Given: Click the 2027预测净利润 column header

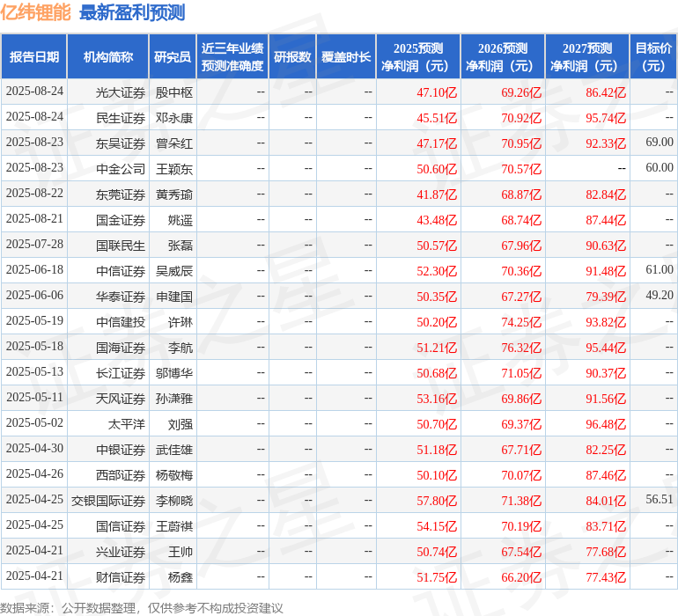Looking at the screenshot, I should click(587, 56).
